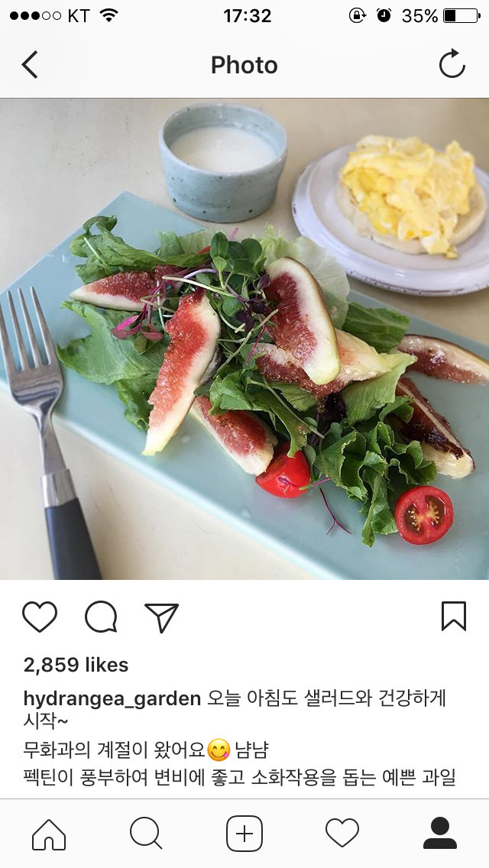Tap the 17:32 clock in status bar
The width and height of the screenshot is (489, 868).
pyautogui.click(x=248, y=16)
